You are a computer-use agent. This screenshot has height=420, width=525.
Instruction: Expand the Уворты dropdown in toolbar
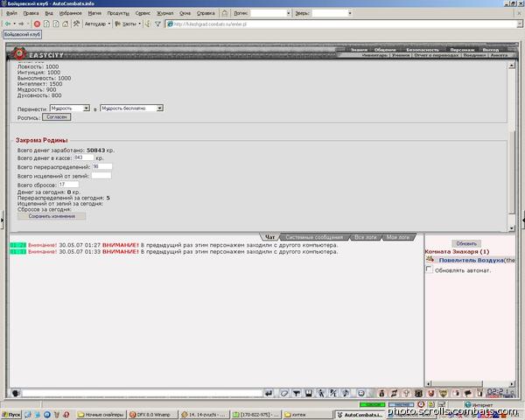tap(140, 24)
